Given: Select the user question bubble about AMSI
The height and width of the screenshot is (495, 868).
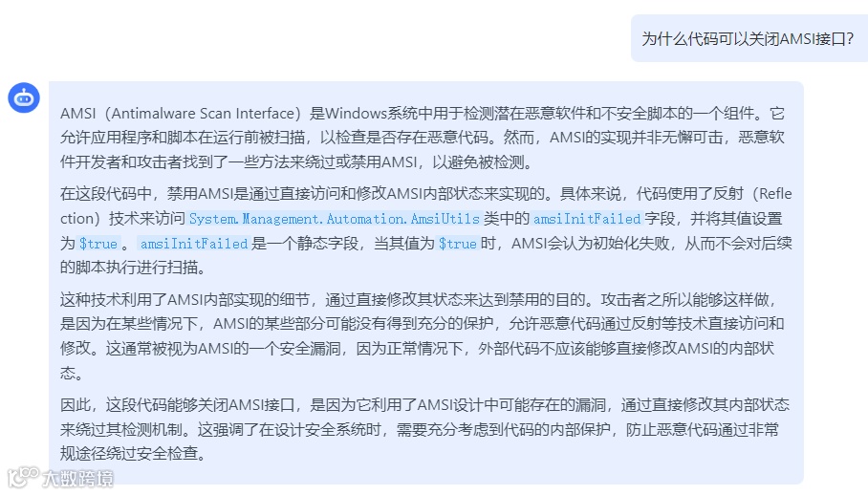Looking at the screenshot, I should click(x=748, y=39).
